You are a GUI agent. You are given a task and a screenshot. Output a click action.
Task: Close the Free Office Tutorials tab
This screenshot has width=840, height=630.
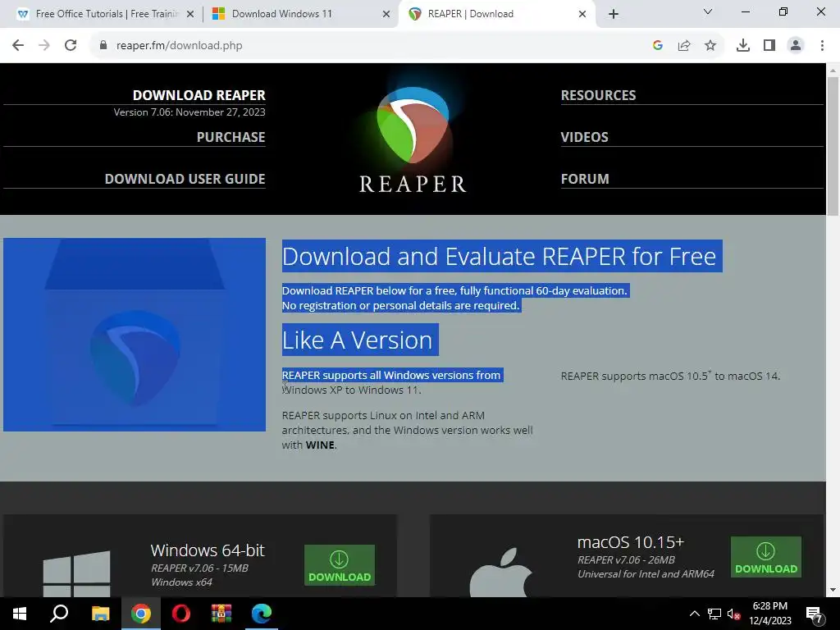(190, 15)
